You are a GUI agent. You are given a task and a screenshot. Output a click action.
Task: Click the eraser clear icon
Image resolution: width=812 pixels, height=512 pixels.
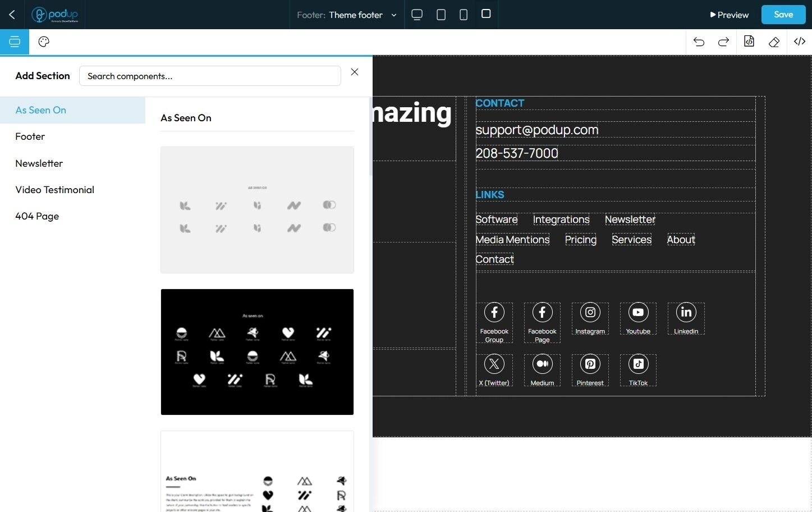pos(774,42)
